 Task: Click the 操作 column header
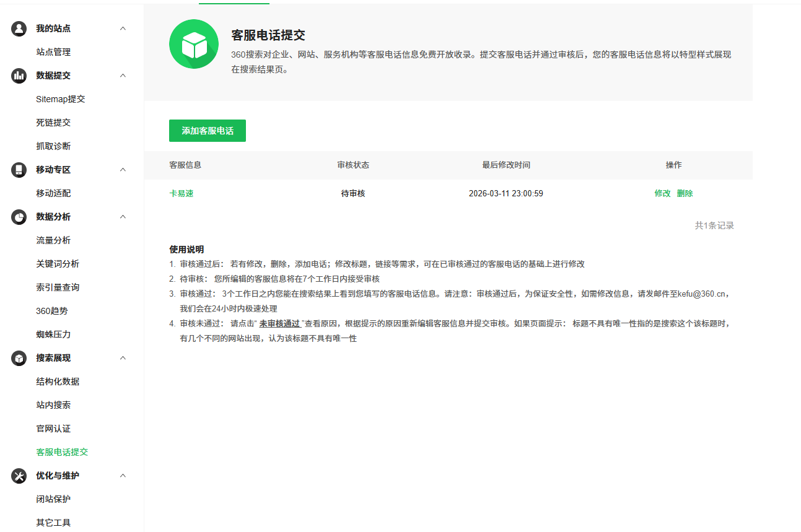(x=674, y=165)
